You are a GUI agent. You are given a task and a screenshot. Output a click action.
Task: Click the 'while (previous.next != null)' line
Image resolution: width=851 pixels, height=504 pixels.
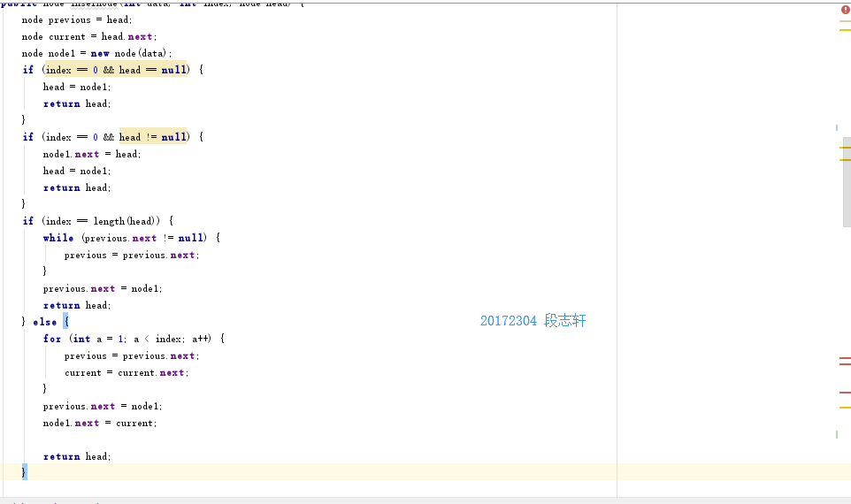click(x=131, y=238)
